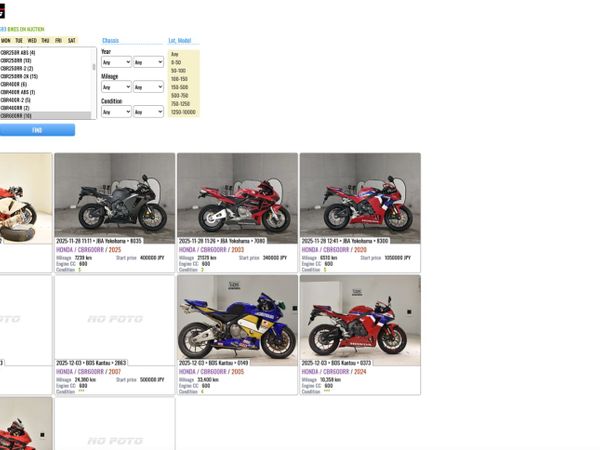Select the MON auction day tab
Viewport: 600px width, 450px height.
[6, 41]
